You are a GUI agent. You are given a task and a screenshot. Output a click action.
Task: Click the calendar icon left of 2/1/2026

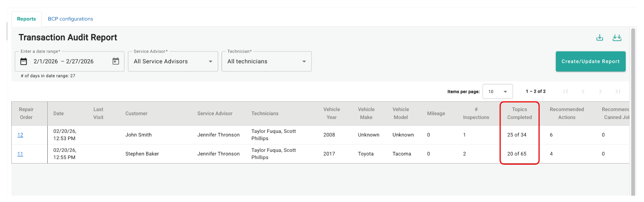[24, 61]
